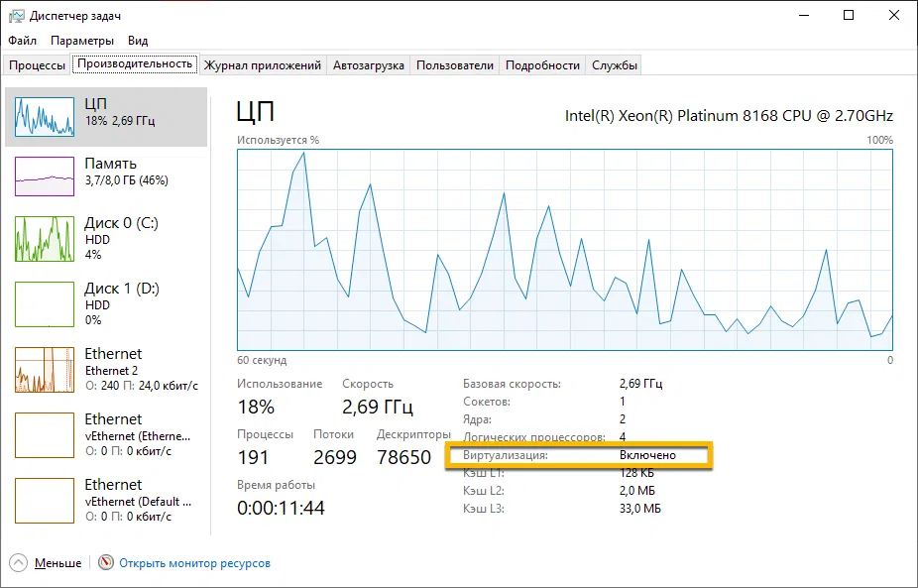
Task: Open the Файл menu
Action: (x=22, y=41)
